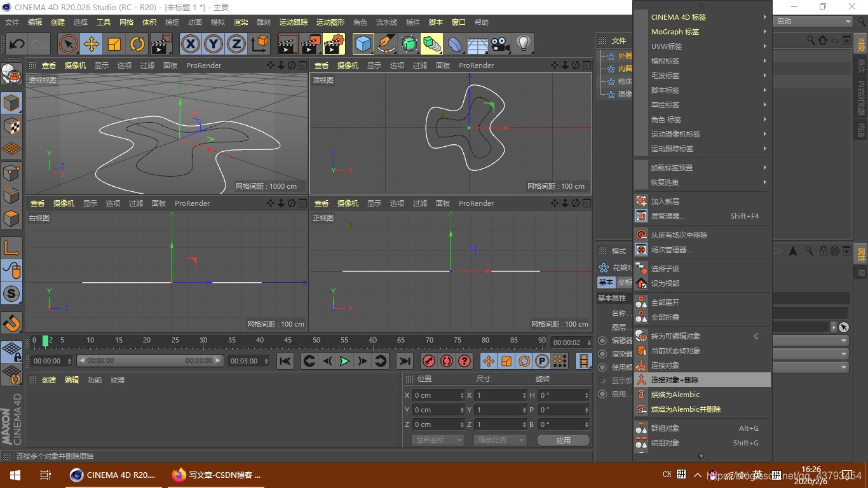Open the Spline Pen tool

[x=386, y=44]
